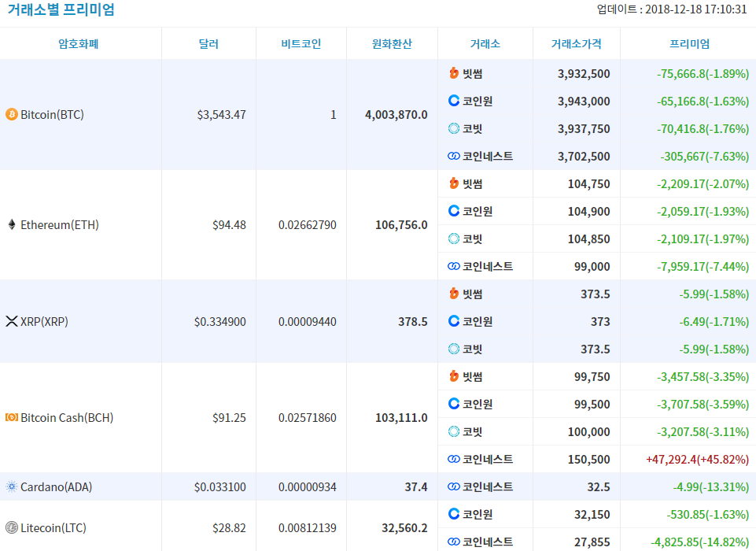Viewport: 756px width, 551px height.
Task: Open the Bitcoin(BTC) name link
Action: (52, 115)
